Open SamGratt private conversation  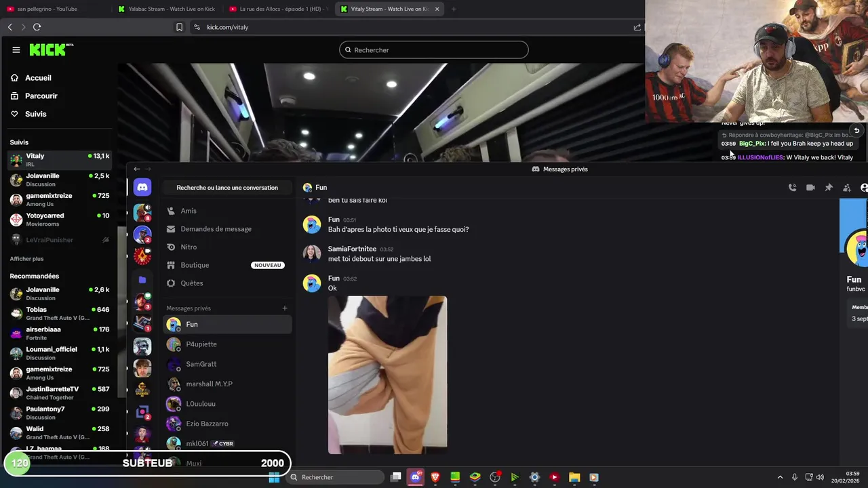(227, 364)
